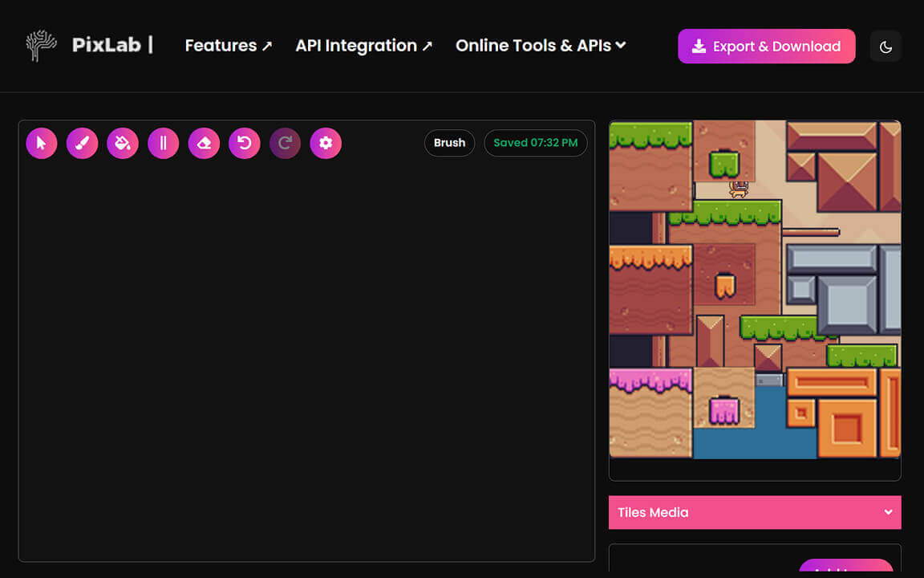Open the Online Tools & APIs dropdown
The width and height of the screenshot is (924, 578).
540,46
